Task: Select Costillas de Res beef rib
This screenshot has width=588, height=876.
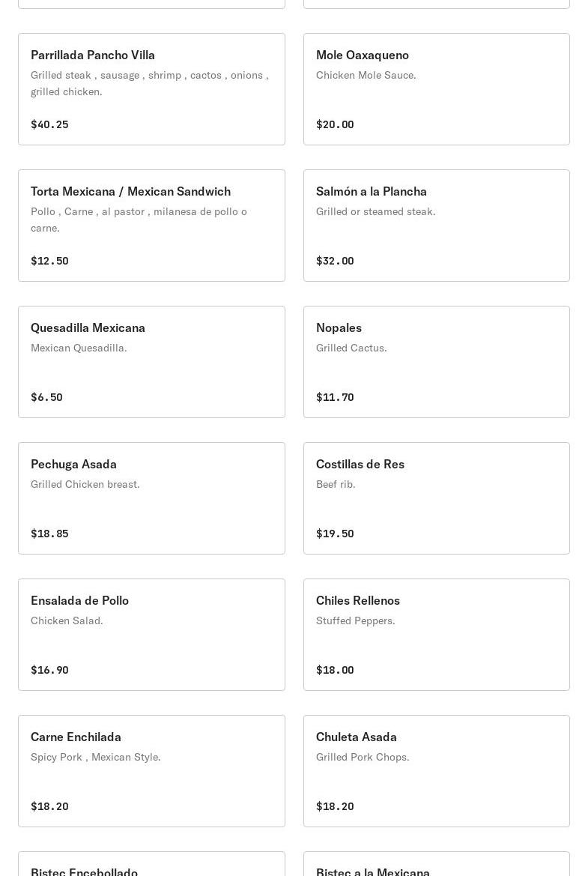Action: pos(436,498)
